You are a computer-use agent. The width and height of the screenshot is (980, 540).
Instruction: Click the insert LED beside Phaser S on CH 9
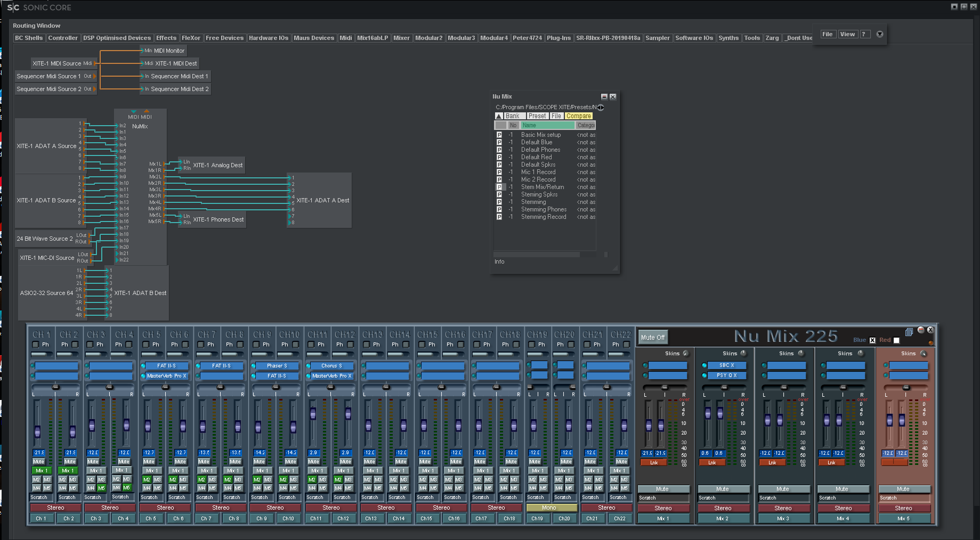coord(253,366)
